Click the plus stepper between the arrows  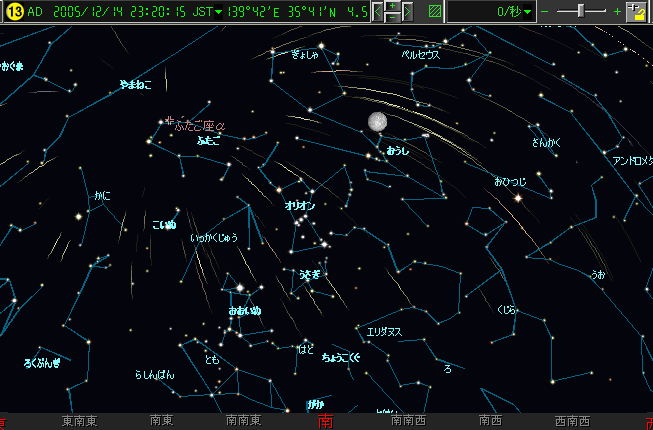point(393,7)
